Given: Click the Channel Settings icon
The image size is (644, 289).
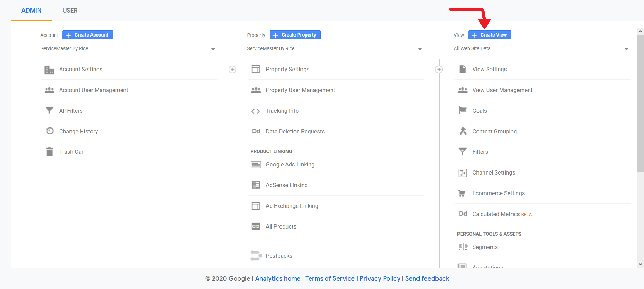Looking at the screenshot, I should pos(463,173).
